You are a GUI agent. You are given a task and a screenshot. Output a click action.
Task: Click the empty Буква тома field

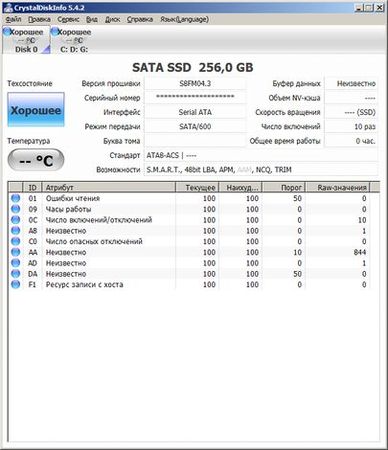pyautogui.click(x=195, y=141)
